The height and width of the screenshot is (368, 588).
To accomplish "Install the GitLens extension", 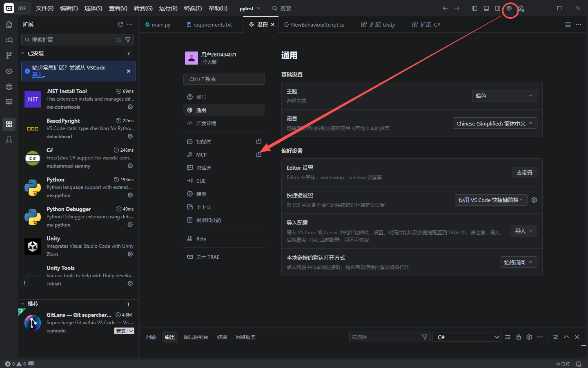I will tap(122, 330).
